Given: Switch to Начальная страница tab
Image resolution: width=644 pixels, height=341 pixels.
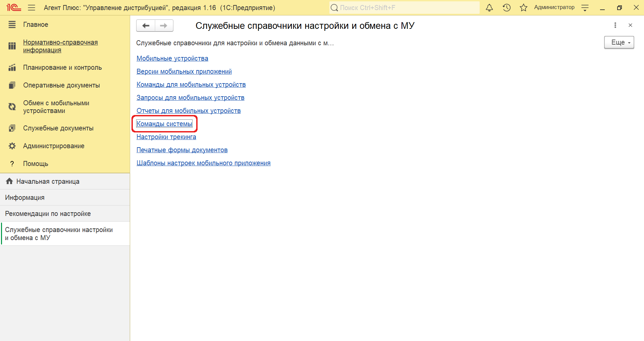Looking at the screenshot, I should tap(65, 181).
